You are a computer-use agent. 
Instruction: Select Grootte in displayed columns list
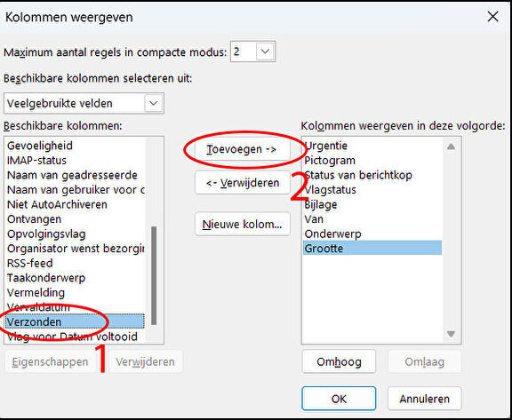372,248
